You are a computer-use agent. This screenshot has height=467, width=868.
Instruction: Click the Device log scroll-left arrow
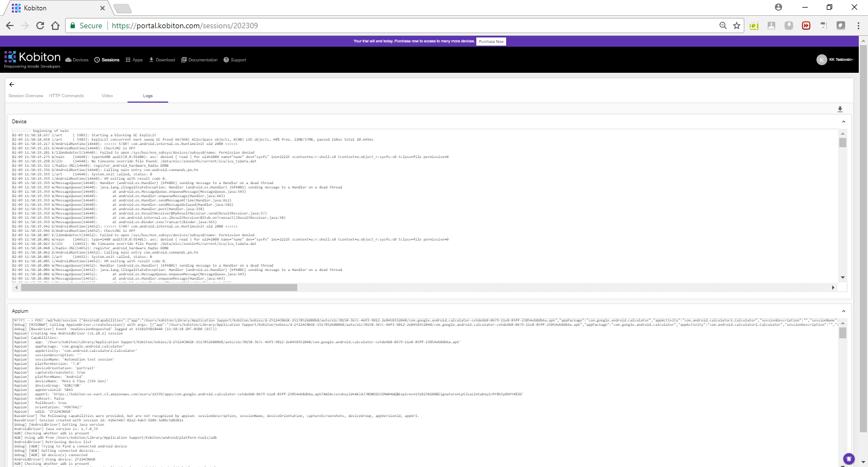tap(16, 287)
